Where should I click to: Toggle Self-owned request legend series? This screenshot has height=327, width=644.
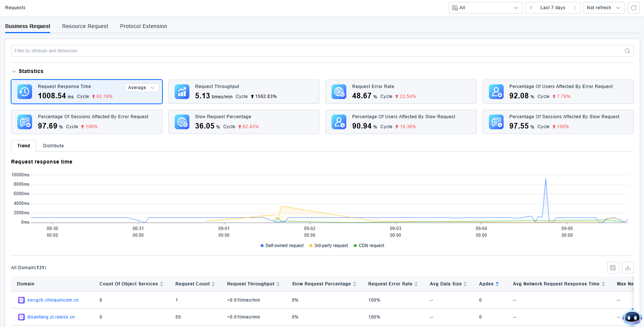282,246
